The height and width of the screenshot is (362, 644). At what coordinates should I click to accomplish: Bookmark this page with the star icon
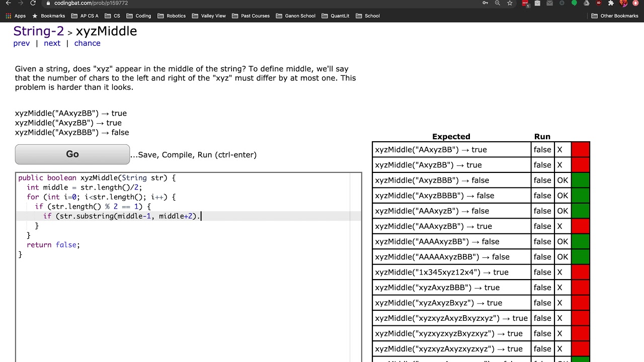click(510, 3)
